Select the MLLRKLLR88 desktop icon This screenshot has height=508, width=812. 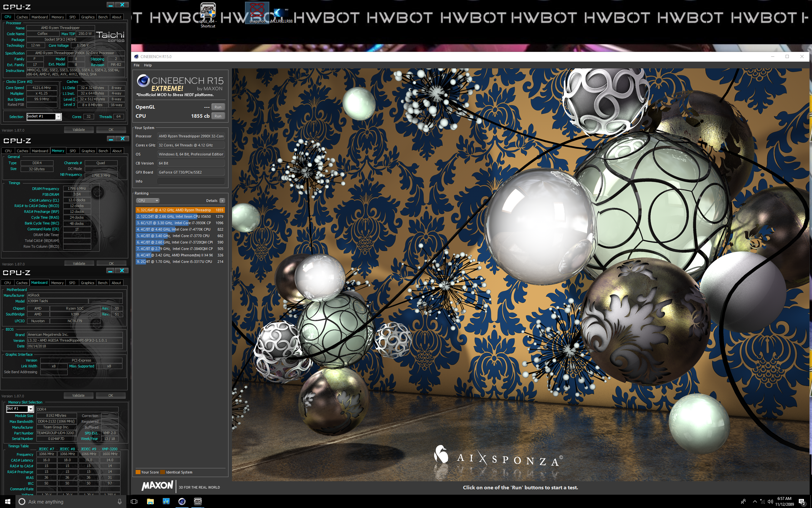point(281,15)
